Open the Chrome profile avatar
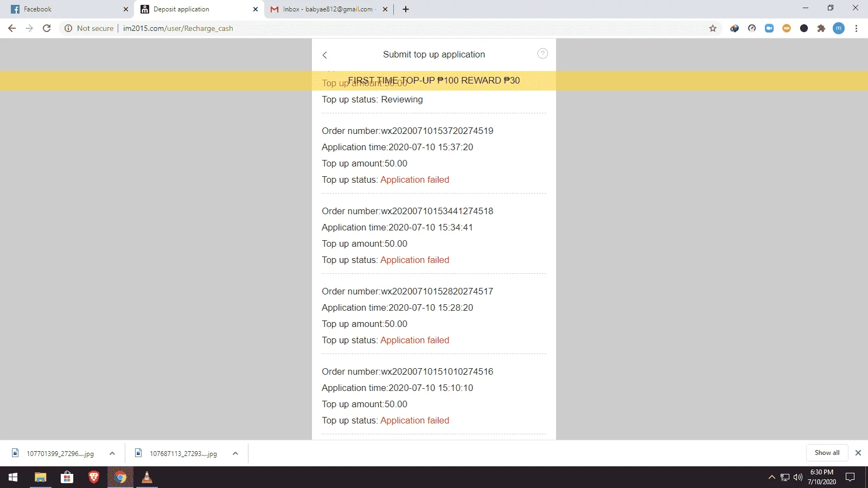The image size is (868, 488). 839,28
